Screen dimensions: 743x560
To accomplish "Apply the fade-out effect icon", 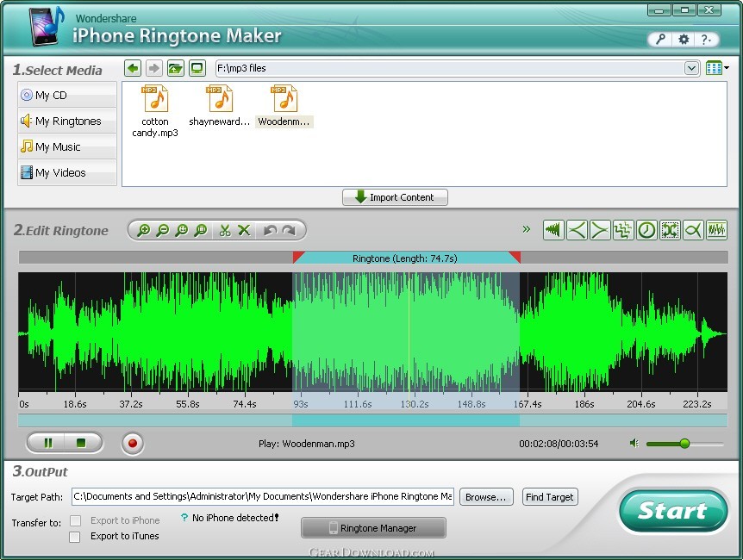I will coord(600,230).
